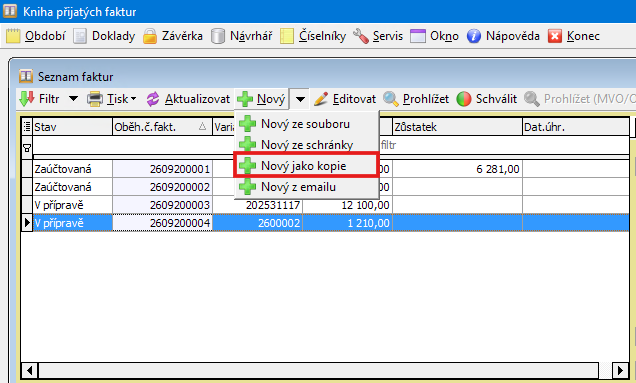
Task: Click the Kniha přijatých faktur title icon
Action: click(10, 11)
